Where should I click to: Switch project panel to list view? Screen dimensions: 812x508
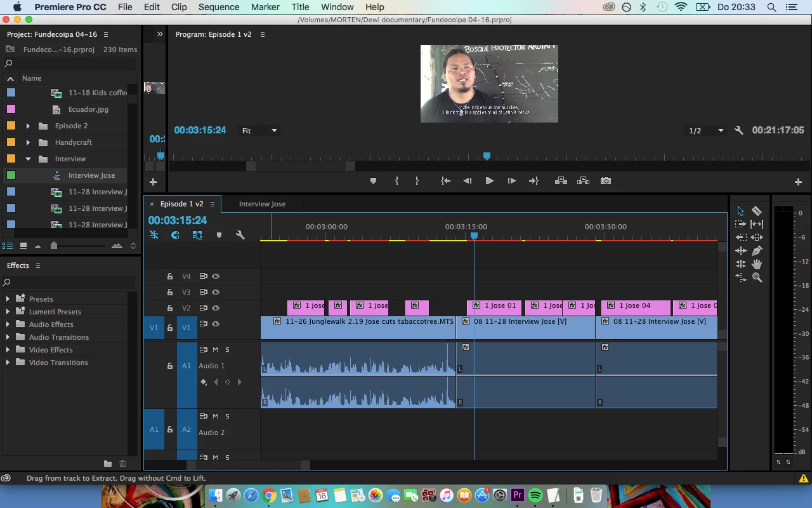[x=8, y=245]
